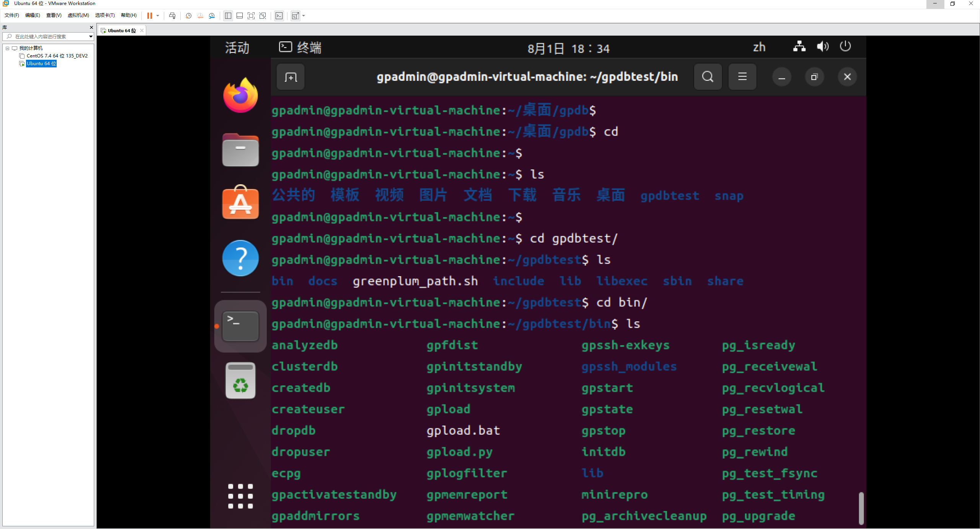Click the terminal vertical scrollbar

click(861, 508)
